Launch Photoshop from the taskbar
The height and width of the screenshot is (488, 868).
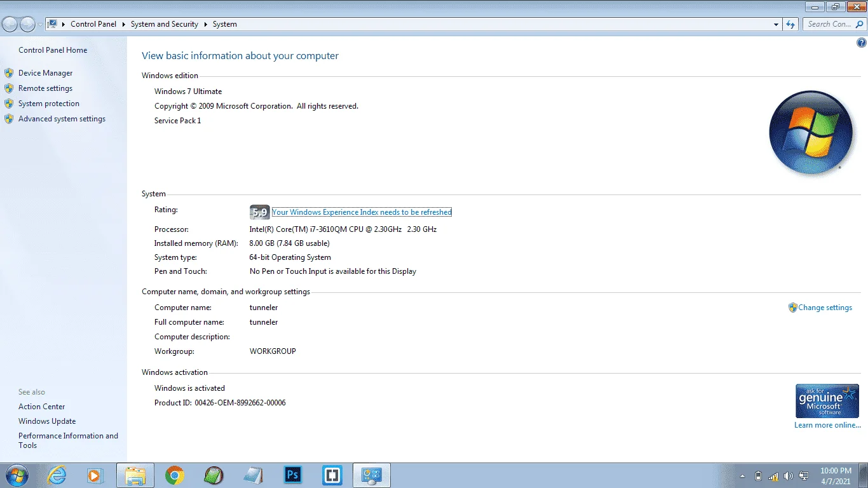click(293, 475)
